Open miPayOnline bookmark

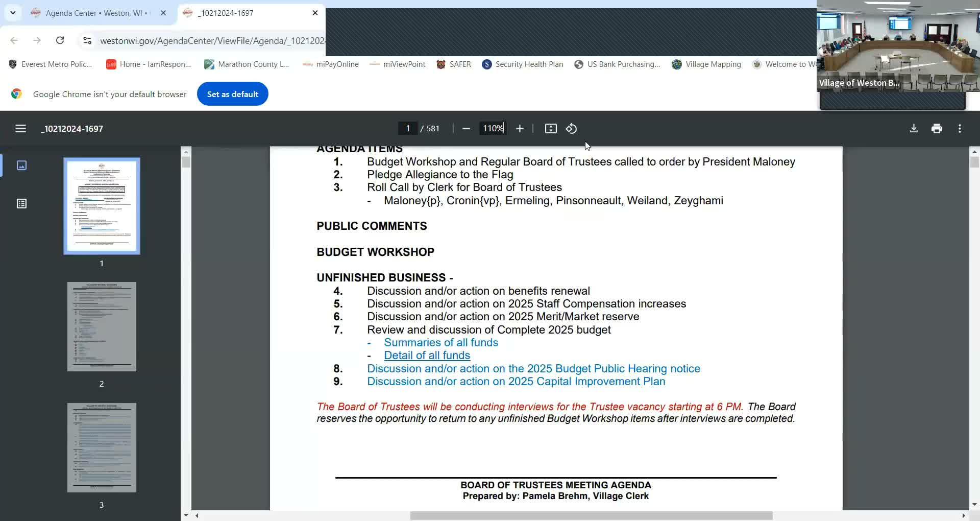(x=331, y=64)
